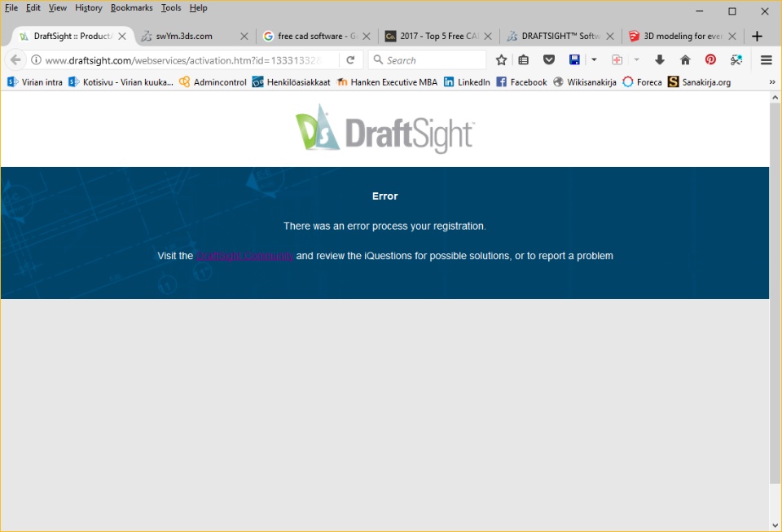This screenshot has height=532, width=782.
Task: Open the Hanken Executive MBA bookmark
Action: click(386, 81)
